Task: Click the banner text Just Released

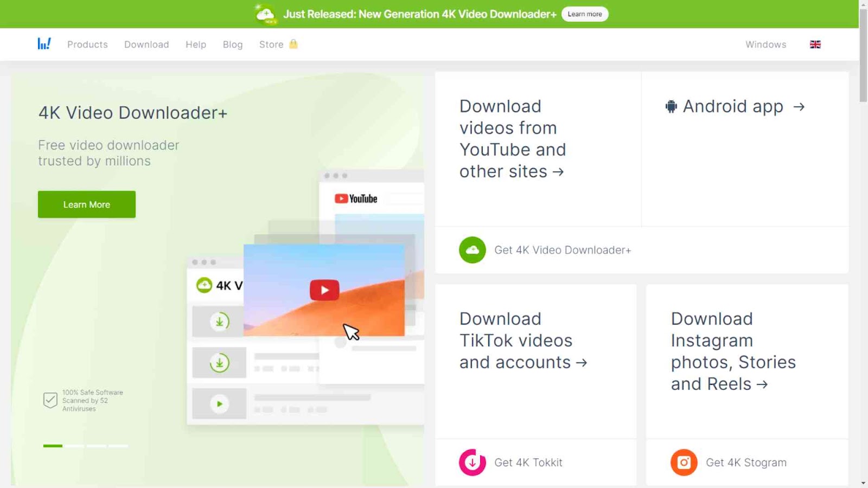Action: coord(420,14)
